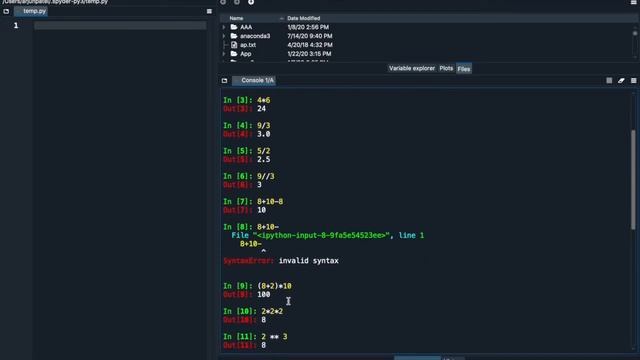This screenshot has height=360, width=640.
Task: Click the In [9]: (8+2)*10 input
Action: 257,286
